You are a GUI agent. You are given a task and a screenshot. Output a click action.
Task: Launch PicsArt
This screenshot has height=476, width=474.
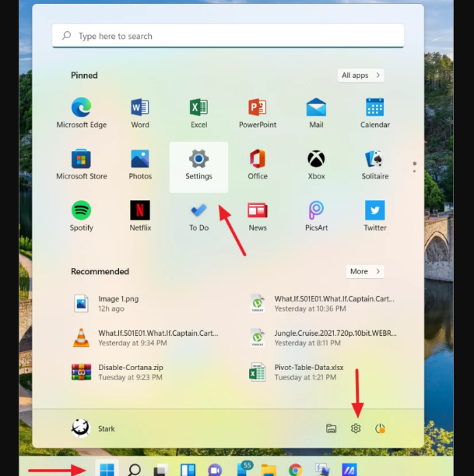(316, 216)
